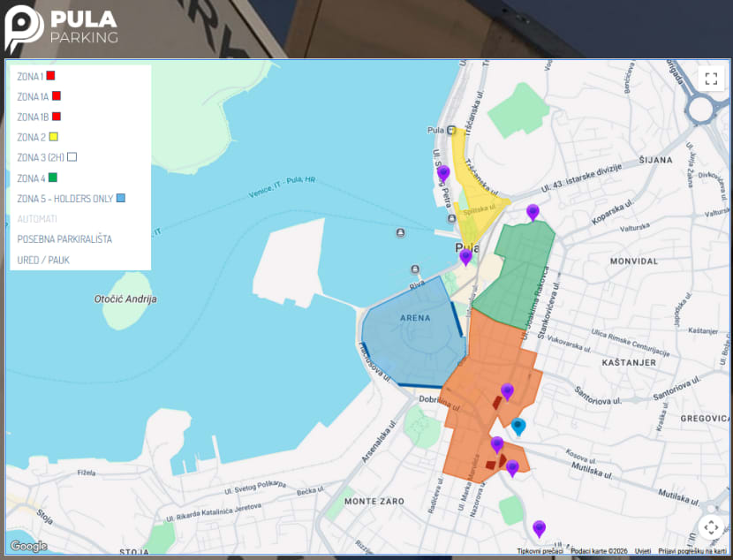This screenshot has width=733, height=560.
Task: Click the blue map marker pin
Action: tap(518, 426)
